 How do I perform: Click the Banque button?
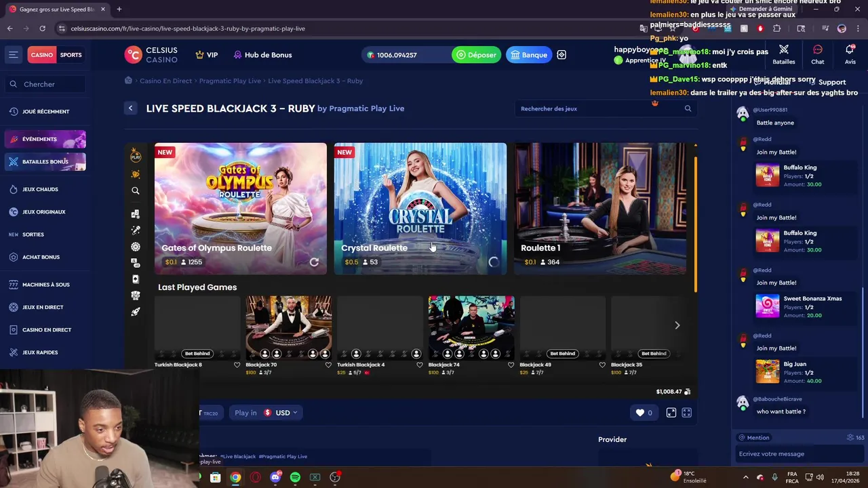[x=529, y=55]
